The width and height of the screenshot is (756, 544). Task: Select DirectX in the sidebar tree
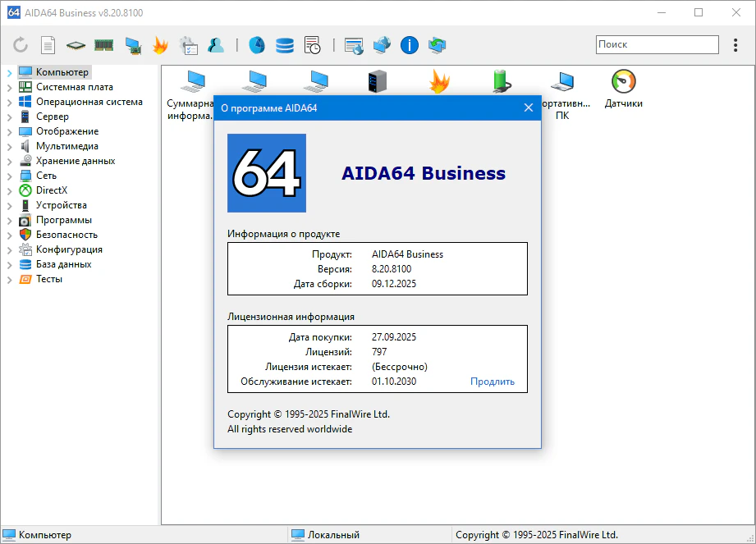tap(52, 190)
